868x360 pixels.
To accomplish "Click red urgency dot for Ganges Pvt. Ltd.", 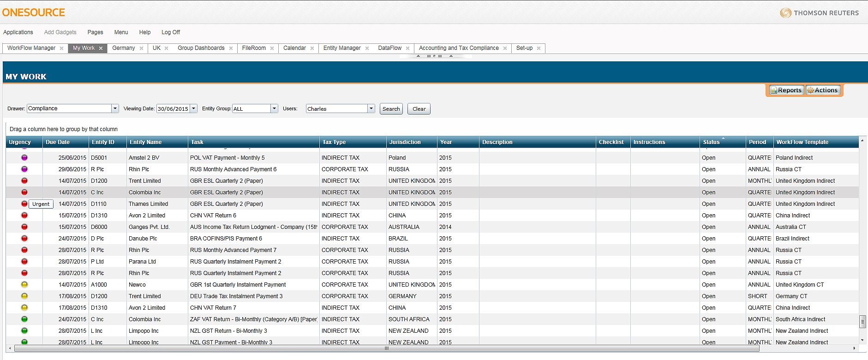I will [24, 227].
